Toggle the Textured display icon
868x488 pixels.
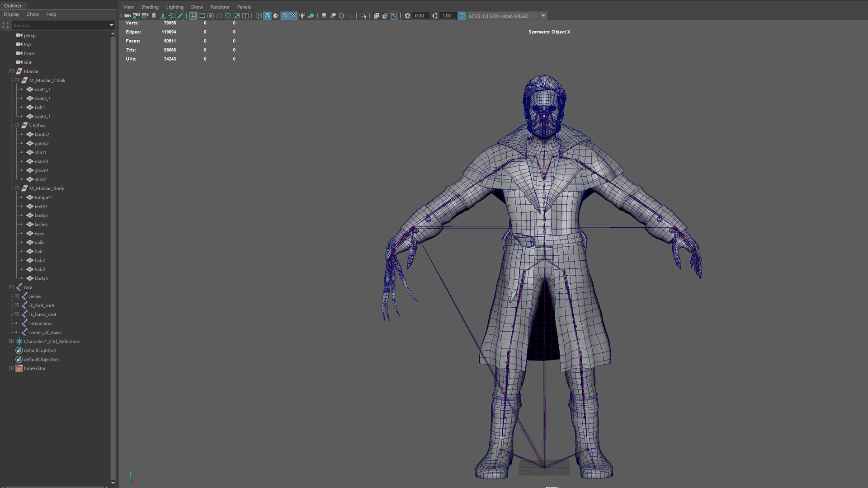tap(293, 16)
